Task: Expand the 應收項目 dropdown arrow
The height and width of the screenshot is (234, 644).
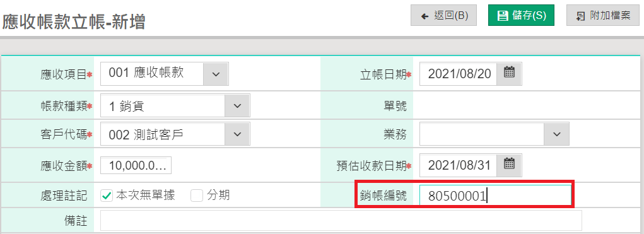Action: tap(216, 74)
